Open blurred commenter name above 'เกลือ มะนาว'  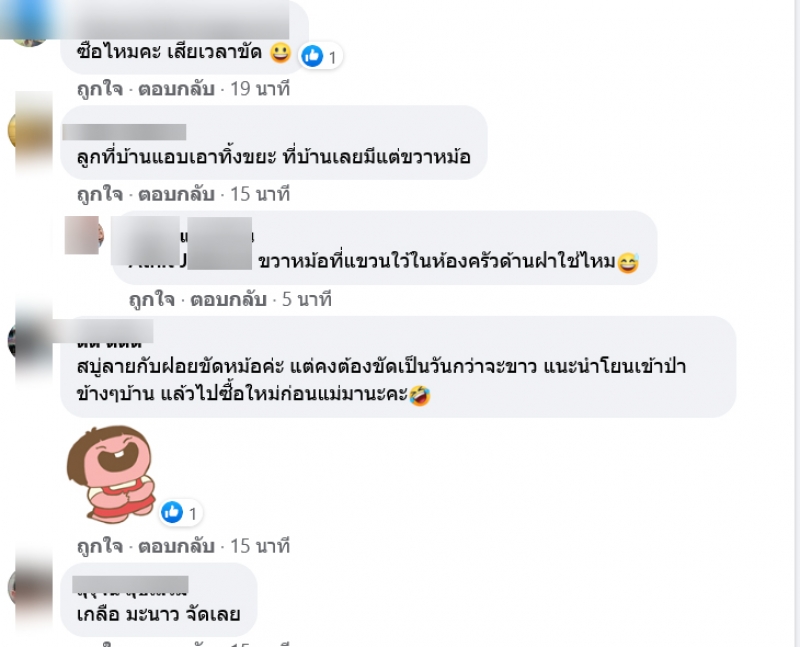131,585
